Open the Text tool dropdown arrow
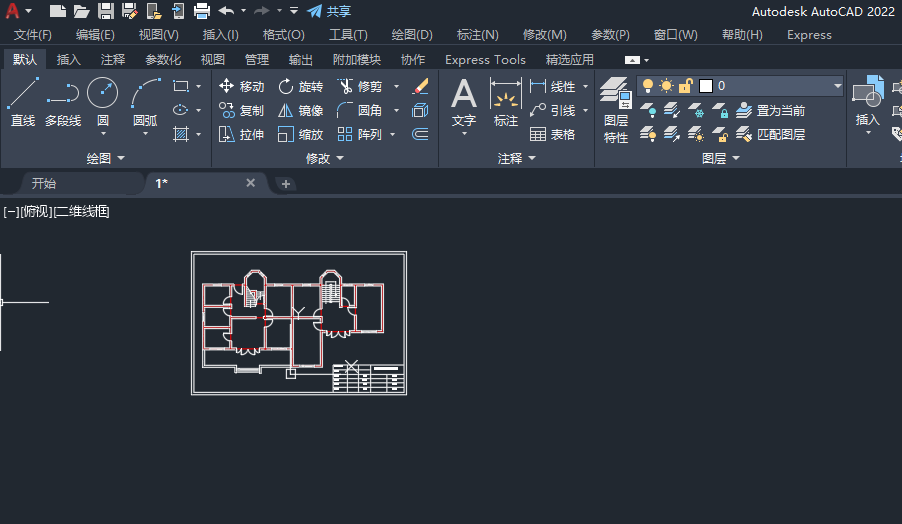The width and height of the screenshot is (902, 524). [464, 134]
